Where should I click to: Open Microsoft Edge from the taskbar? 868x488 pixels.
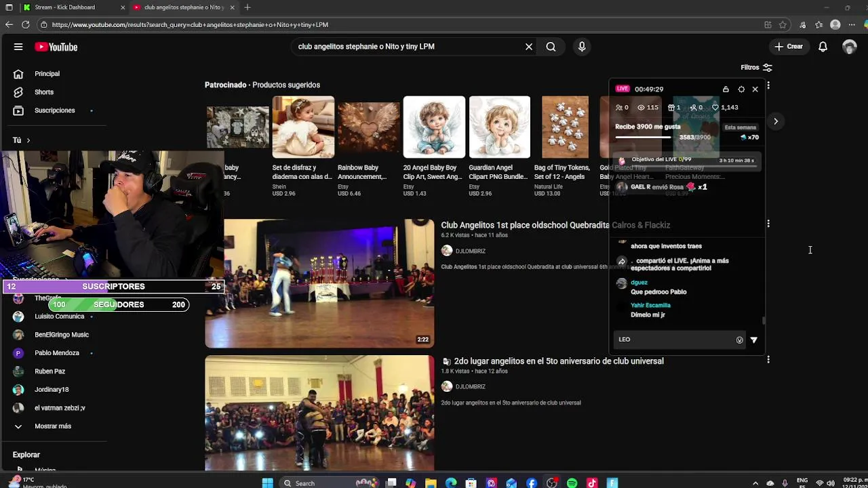click(x=451, y=483)
